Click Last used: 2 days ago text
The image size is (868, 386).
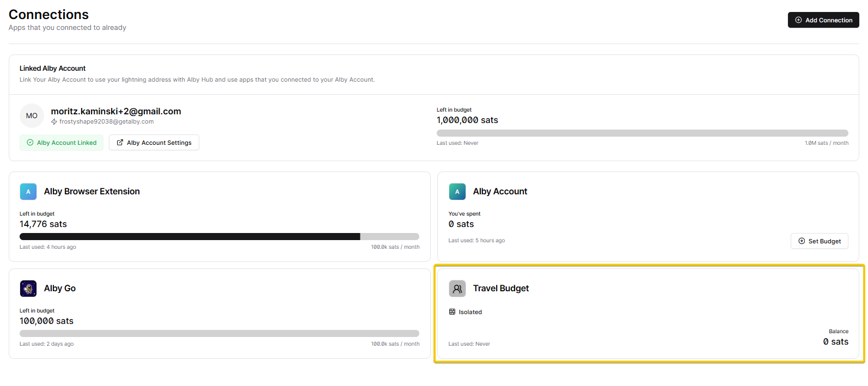point(46,344)
